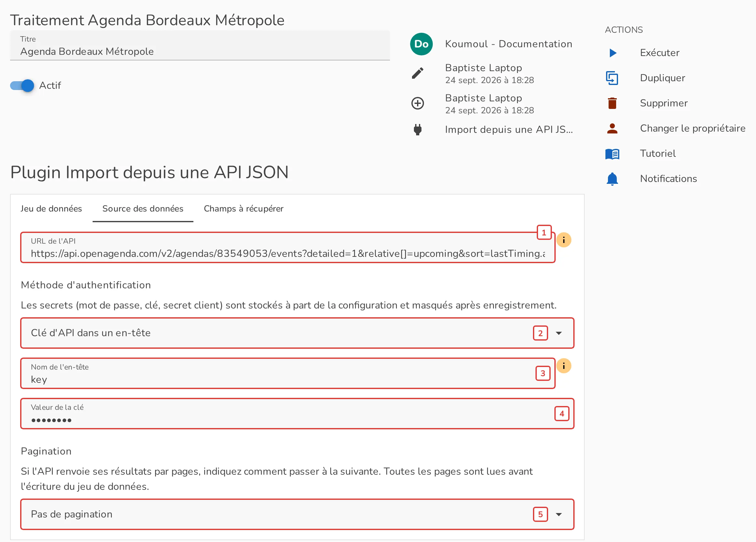The width and height of the screenshot is (756, 542).
Task: Open the Clé d'API dans un en-tête dropdown
Action: (297, 333)
